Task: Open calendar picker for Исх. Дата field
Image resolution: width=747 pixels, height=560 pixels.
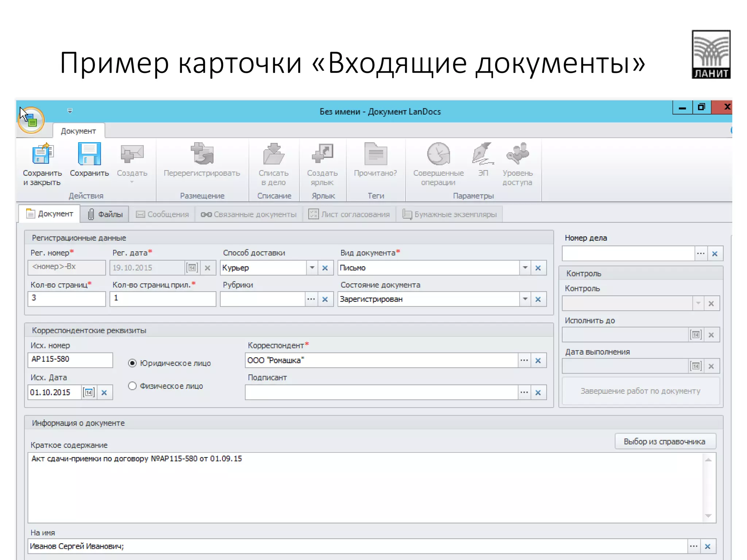Action: [x=89, y=393]
